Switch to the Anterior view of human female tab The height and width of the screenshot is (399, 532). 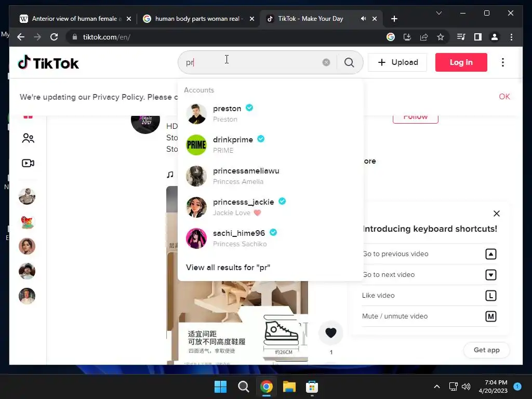coord(74,19)
